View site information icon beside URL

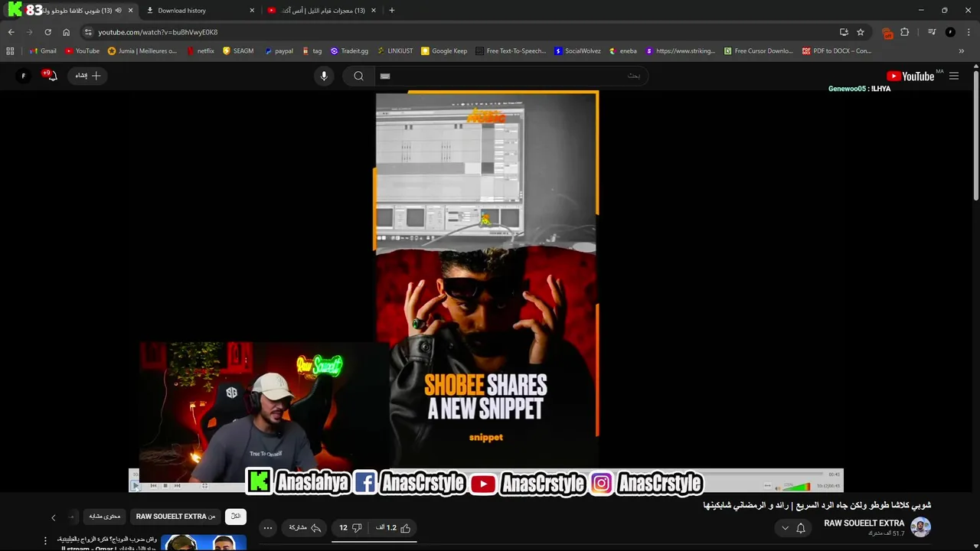88,32
